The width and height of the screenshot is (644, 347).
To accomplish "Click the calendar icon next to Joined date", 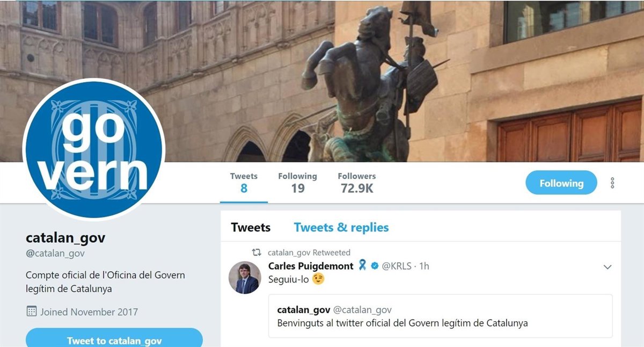I will pyautogui.click(x=32, y=312).
